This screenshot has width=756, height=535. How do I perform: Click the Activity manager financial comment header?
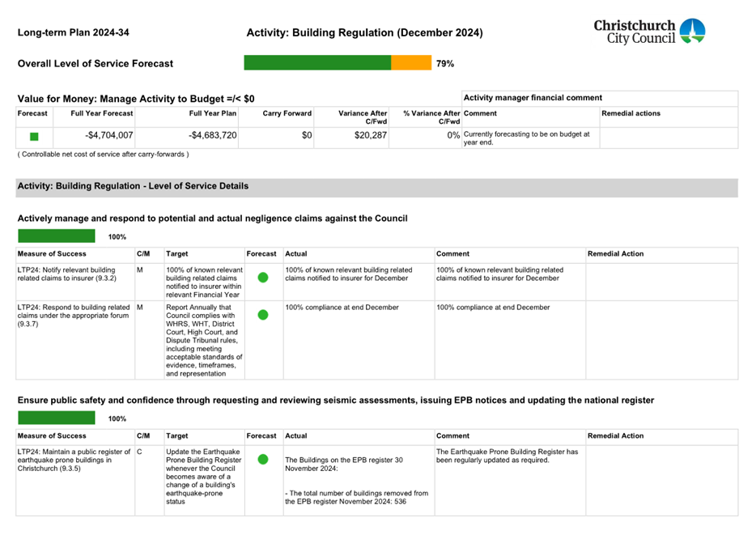(533, 98)
